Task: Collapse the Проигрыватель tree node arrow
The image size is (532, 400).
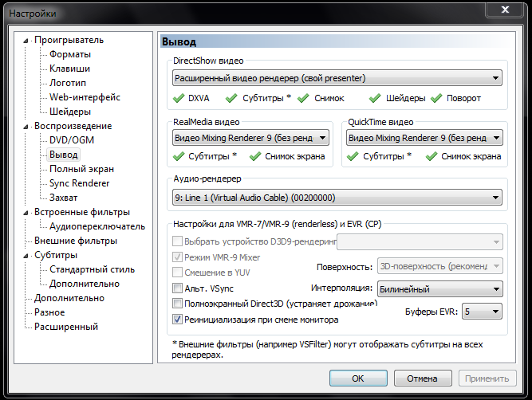Action: click(26, 41)
